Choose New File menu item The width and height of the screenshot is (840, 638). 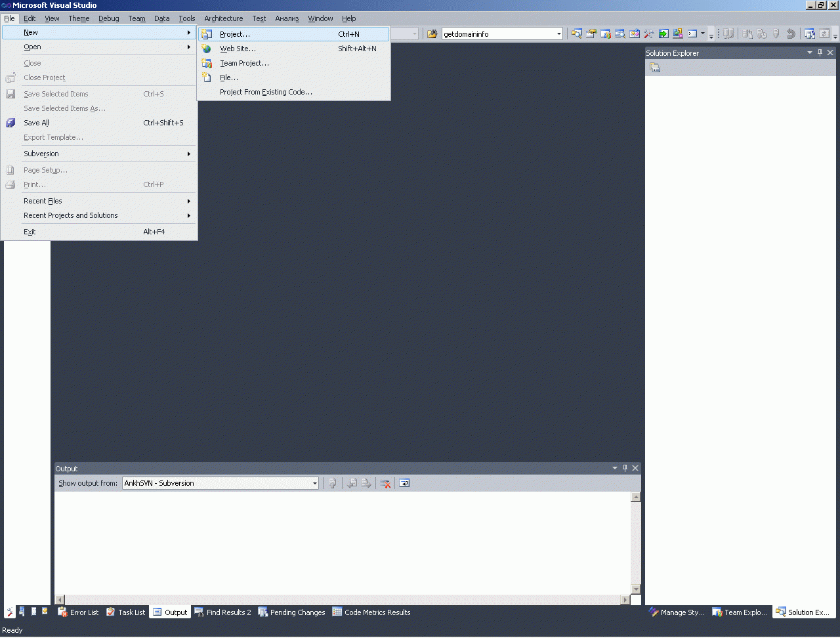pos(294,77)
